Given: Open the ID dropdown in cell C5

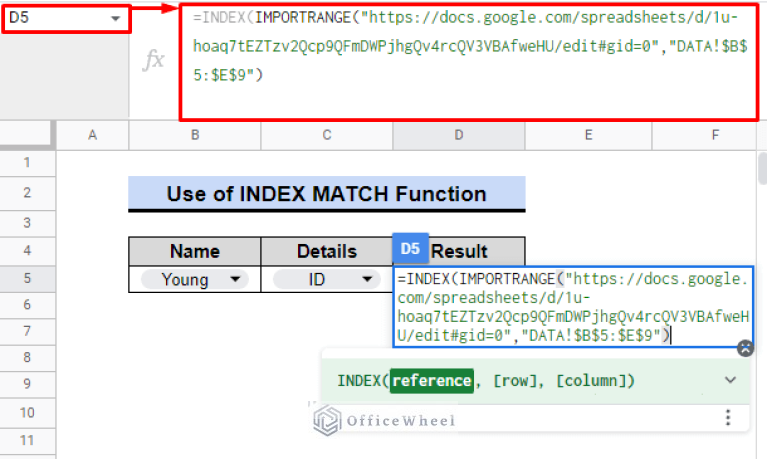Looking at the screenshot, I should (367, 279).
